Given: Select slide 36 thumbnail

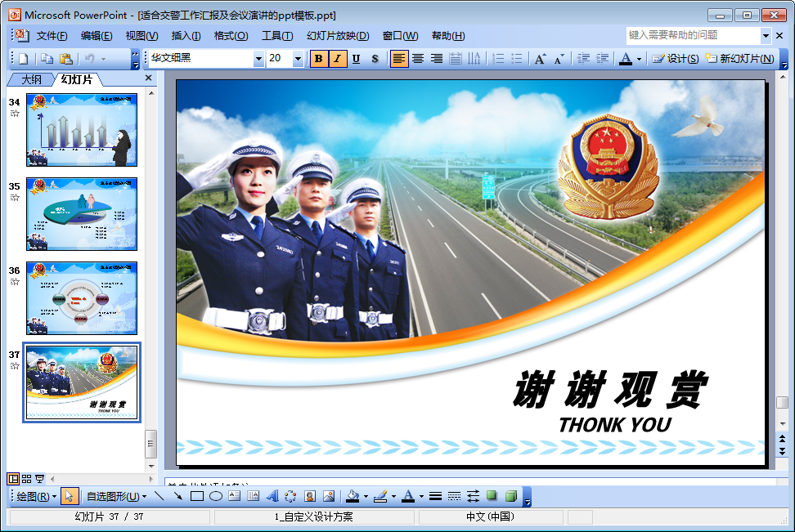Looking at the screenshot, I should pyautogui.click(x=82, y=298).
